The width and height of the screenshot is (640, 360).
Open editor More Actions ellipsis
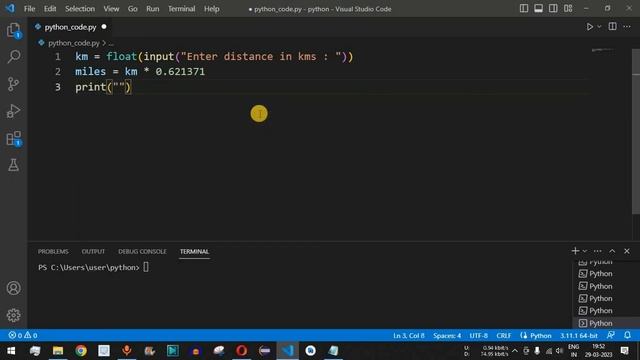click(627, 27)
